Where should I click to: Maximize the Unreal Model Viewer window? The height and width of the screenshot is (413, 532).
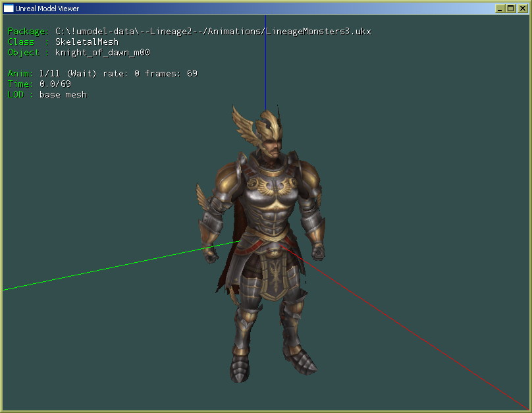click(x=510, y=9)
